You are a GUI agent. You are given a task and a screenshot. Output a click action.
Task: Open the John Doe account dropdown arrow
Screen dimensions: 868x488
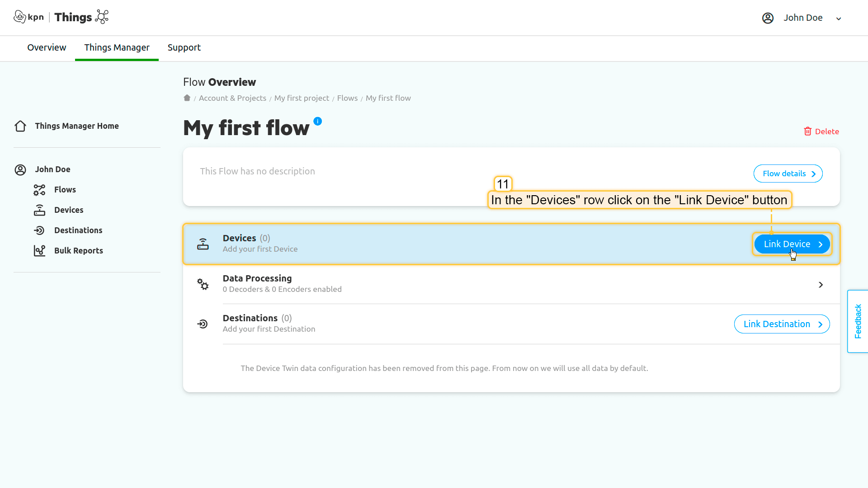[x=839, y=19]
